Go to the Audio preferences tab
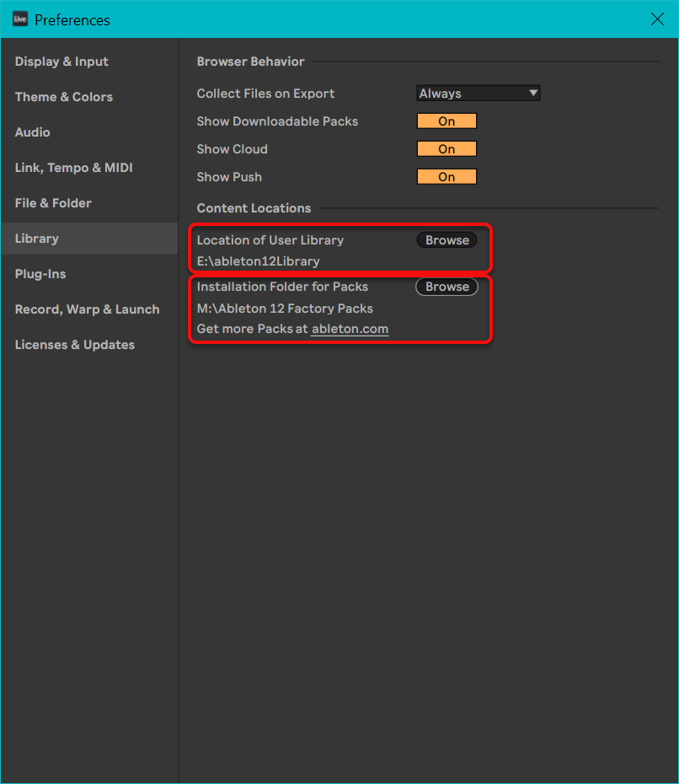679x784 pixels. point(32,132)
